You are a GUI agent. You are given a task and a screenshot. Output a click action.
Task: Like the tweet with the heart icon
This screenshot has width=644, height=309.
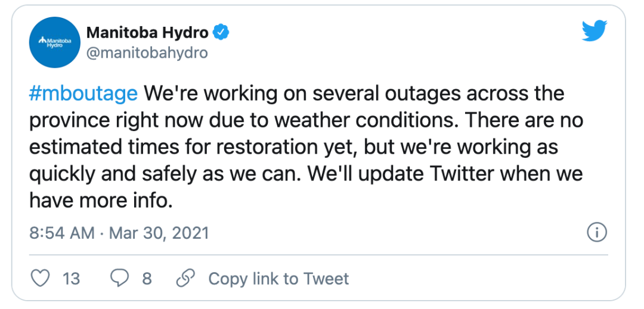click(39, 278)
